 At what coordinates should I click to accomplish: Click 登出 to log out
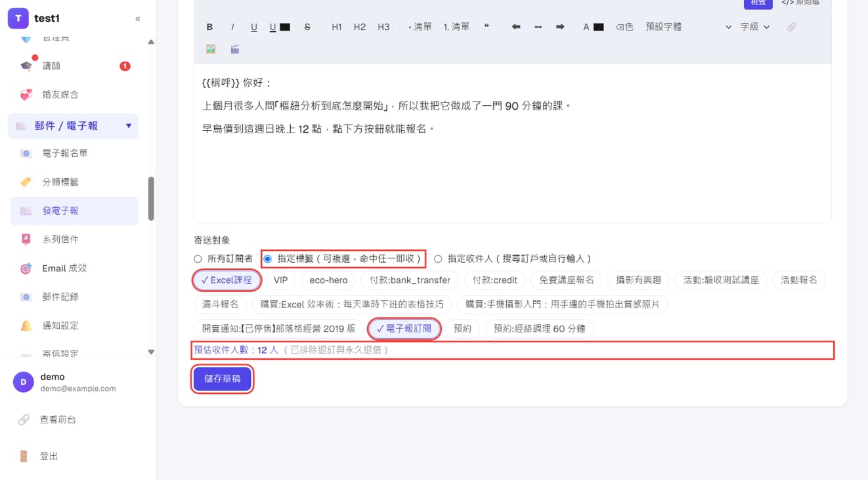[49, 456]
